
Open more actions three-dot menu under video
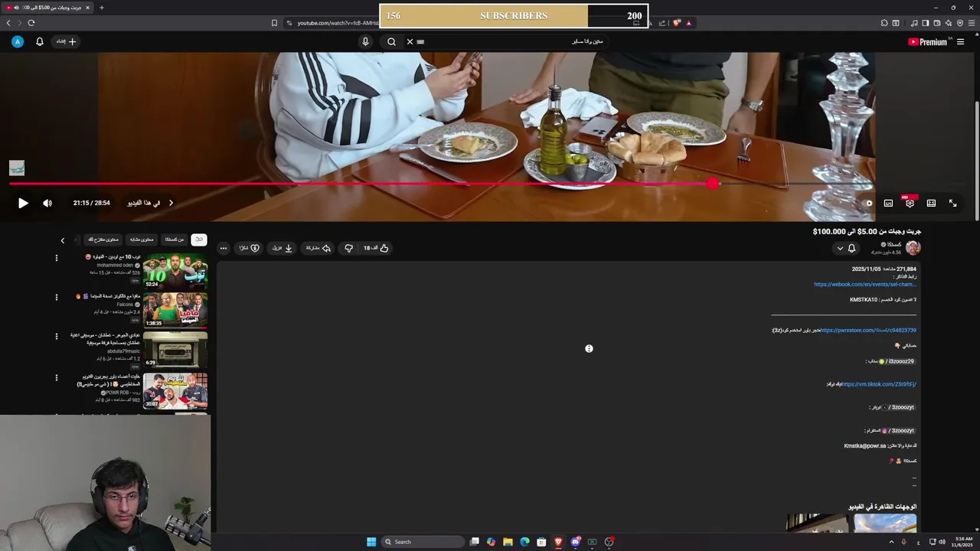[x=223, y=248]
